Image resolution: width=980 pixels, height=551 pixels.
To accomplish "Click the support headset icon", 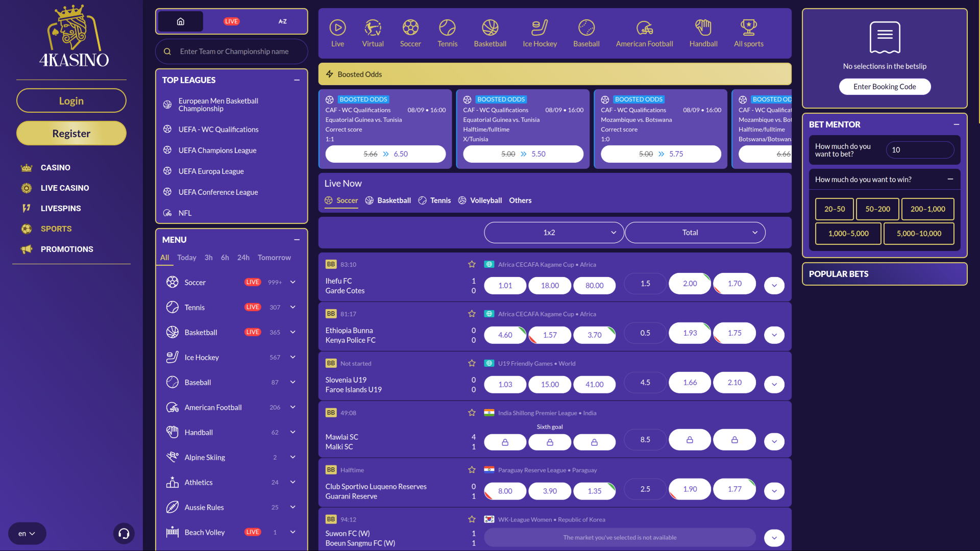I will click(x=124, y=533).
